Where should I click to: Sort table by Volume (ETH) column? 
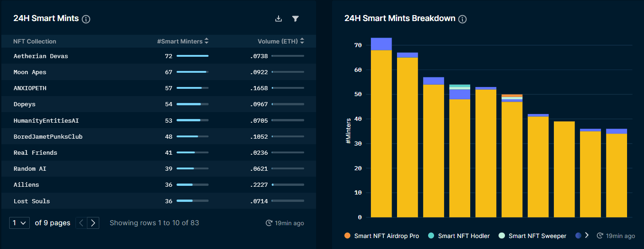click(281, 41)
